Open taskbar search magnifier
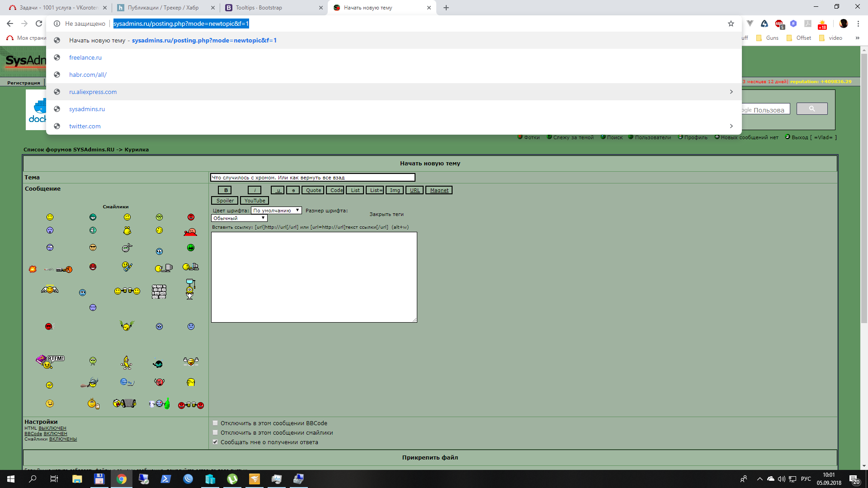The height and width of the screenshot is (488, 868). tap(33, 479)
